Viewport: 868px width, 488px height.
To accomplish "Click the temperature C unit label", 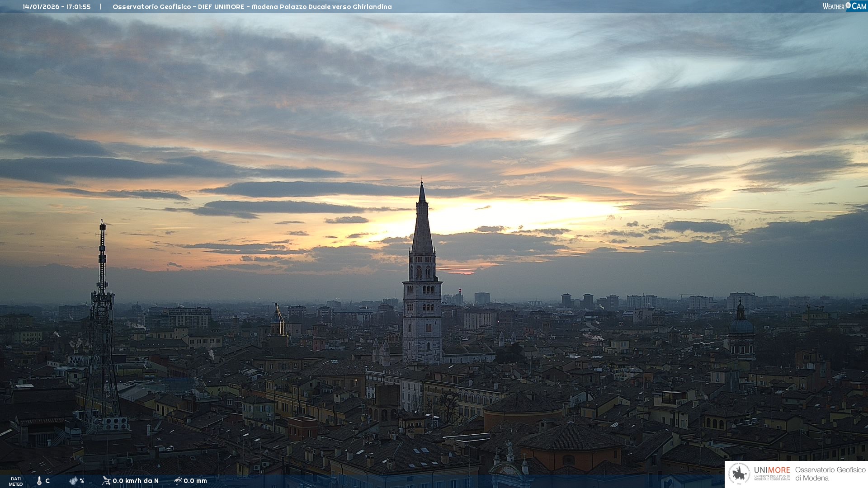I will pyautogui.click(x=47, y=481).
